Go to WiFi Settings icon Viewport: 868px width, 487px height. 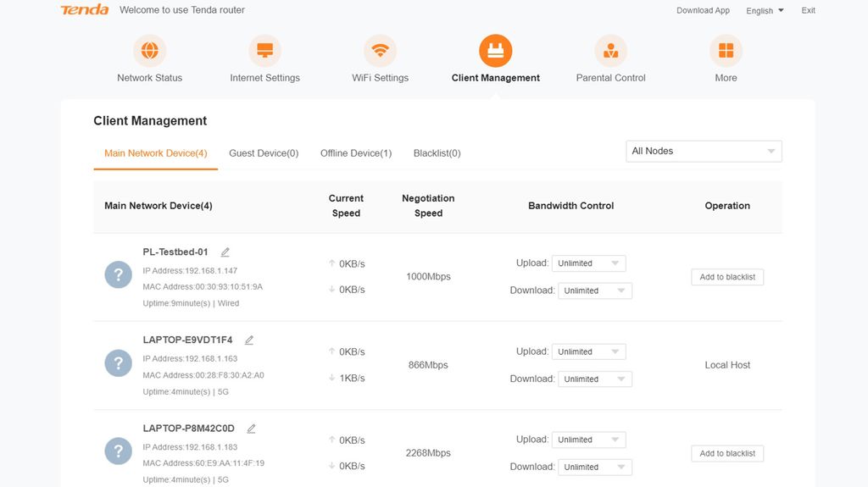click(x=380, y=51)
